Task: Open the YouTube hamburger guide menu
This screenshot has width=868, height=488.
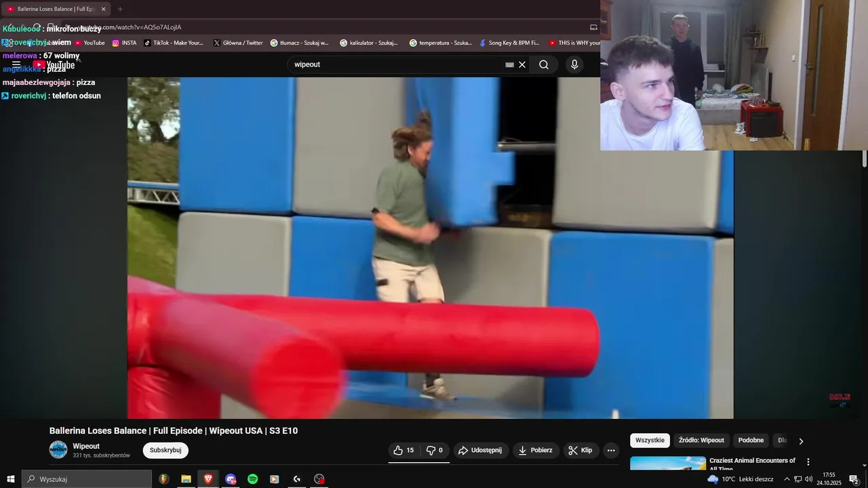Action: (16, 65)
